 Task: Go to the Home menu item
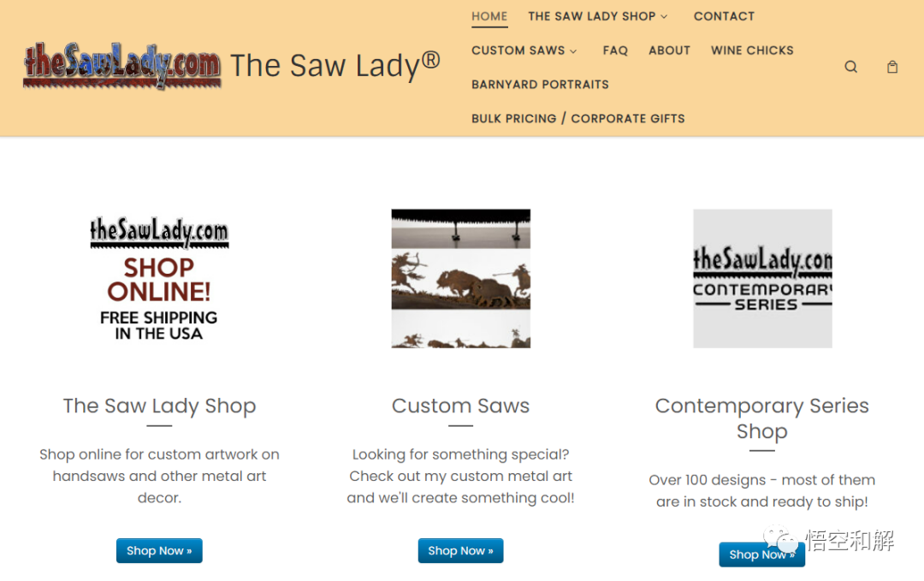pos(489,16)
